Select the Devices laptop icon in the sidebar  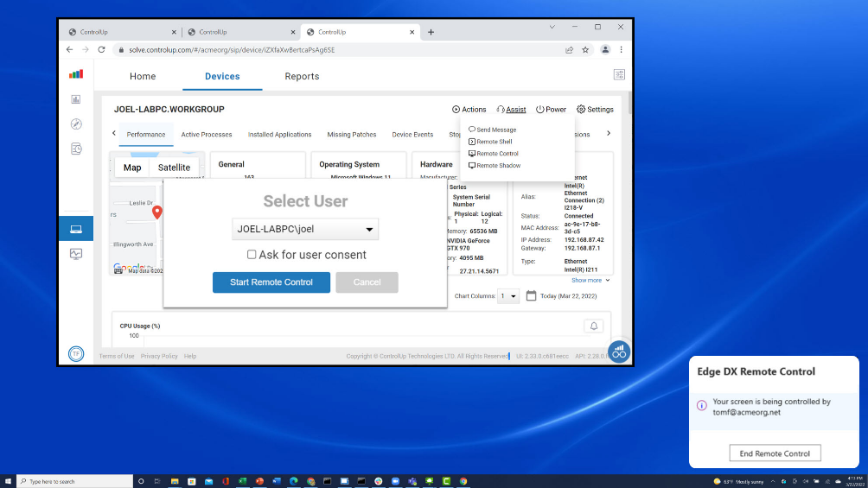(x=76, y=229)
